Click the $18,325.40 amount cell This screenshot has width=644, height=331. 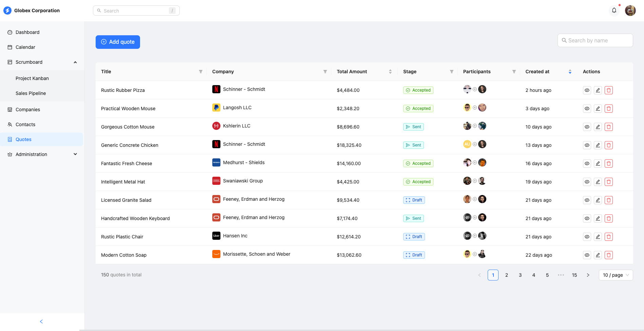coord(349,145)
